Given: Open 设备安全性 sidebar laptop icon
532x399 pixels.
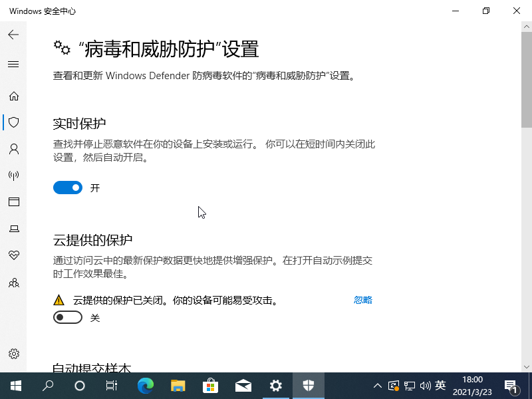Looking at the screenshot, I should tap(13, 229).
